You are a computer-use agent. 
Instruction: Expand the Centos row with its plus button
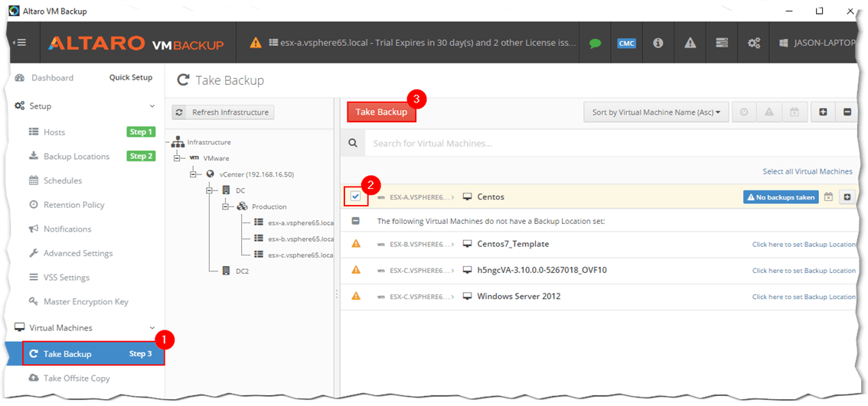(x=847, y=197)
